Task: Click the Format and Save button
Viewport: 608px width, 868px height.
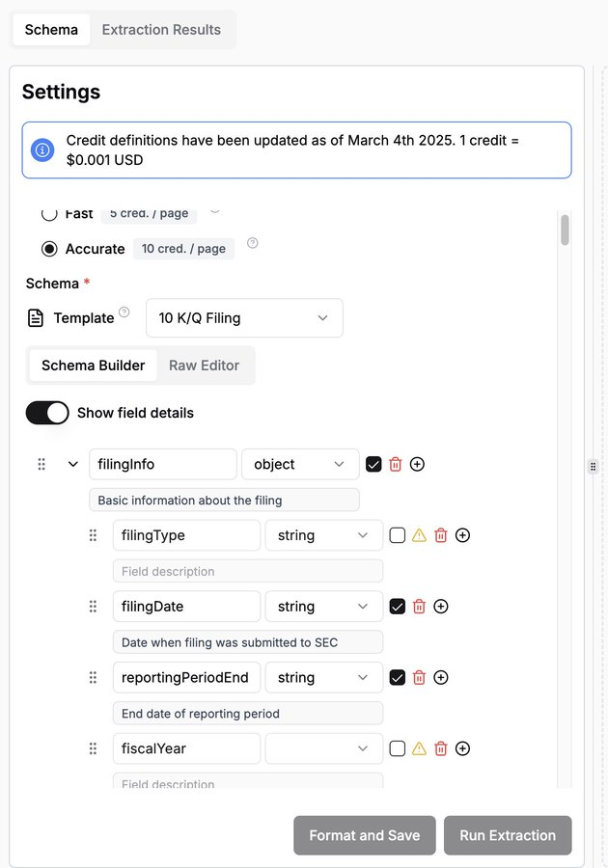Action: (365, 835)
